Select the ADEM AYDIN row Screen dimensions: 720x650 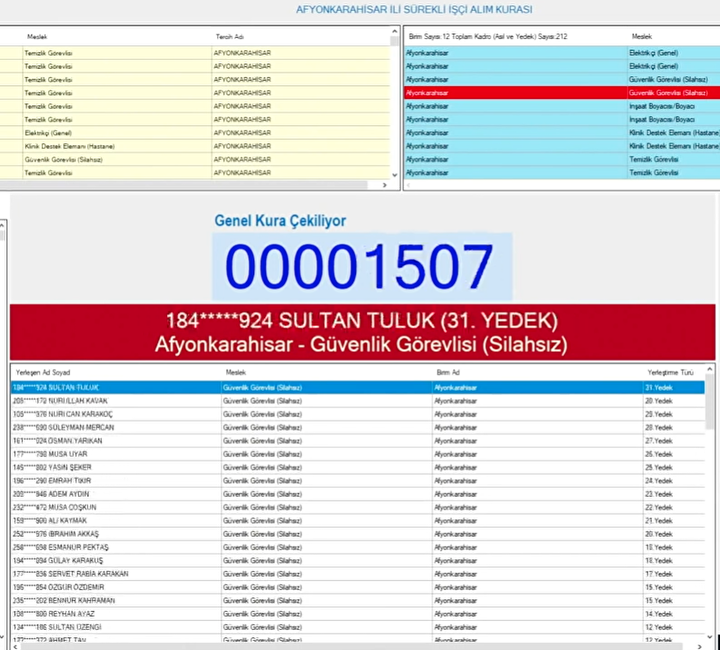tap(358, 494)
